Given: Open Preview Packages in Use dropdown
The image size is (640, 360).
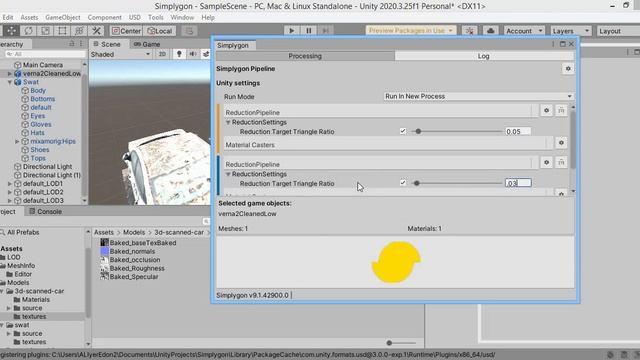Looking at the screenshot, I should [x=411, y=31].
